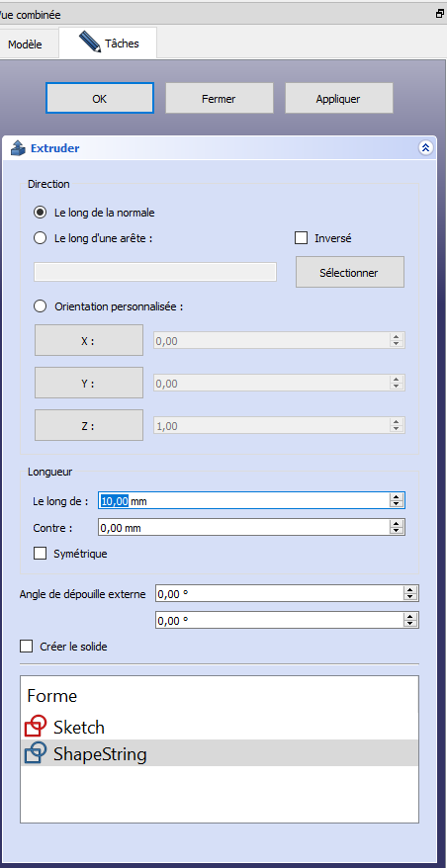Increase "Le long de" length stepper
447x868 pixels.
click(x=396, y=497)
